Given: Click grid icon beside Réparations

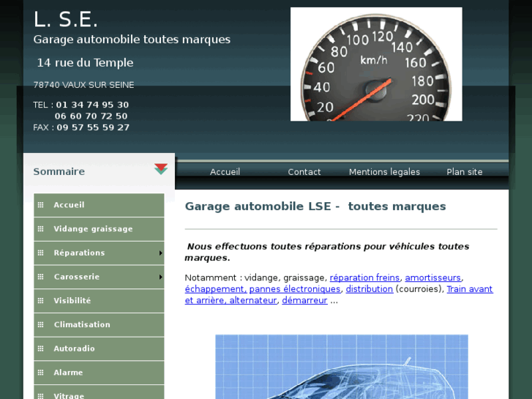Looking at the screenshot, I should point(41,253).
